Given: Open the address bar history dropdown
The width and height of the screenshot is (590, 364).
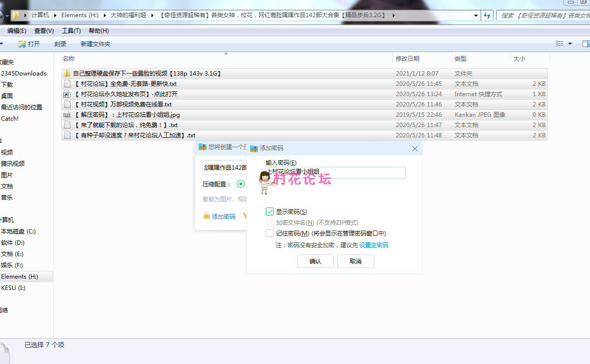Looking at the screenshot, I should coord(476,15).
